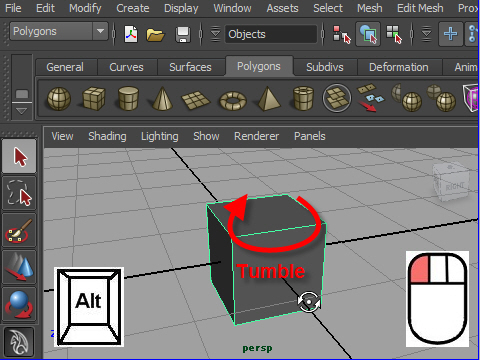This screenshot has width=480, height=360.
Task: Toggle select by hierarchy mode
Action: point(342,34)
